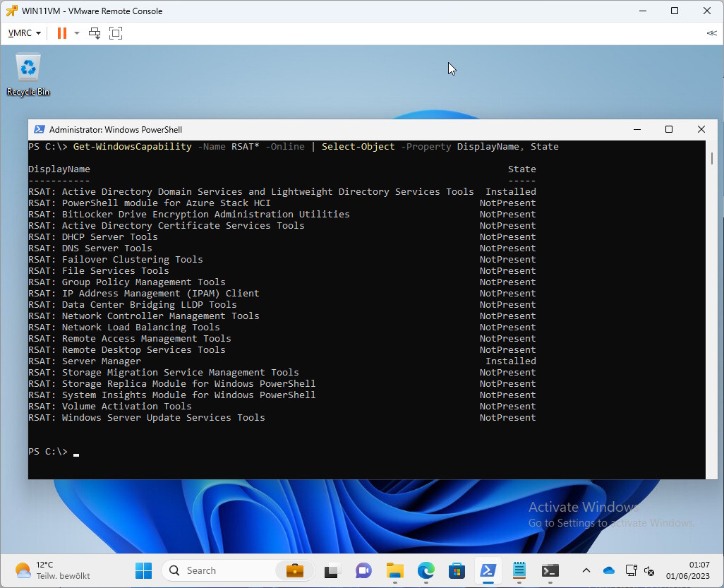Select 'RSAT: Network Controller Management Tools' line
This screenshot has height=588, width=724.
[x=143, y=316]
